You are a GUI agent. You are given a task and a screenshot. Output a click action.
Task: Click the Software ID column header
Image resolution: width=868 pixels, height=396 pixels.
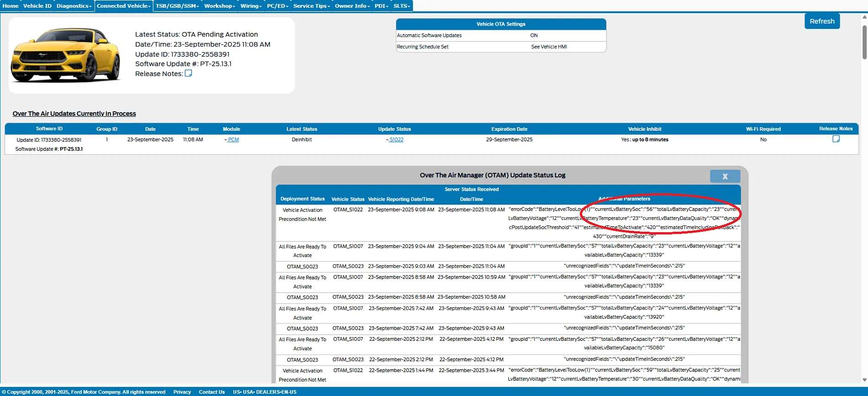49,129
